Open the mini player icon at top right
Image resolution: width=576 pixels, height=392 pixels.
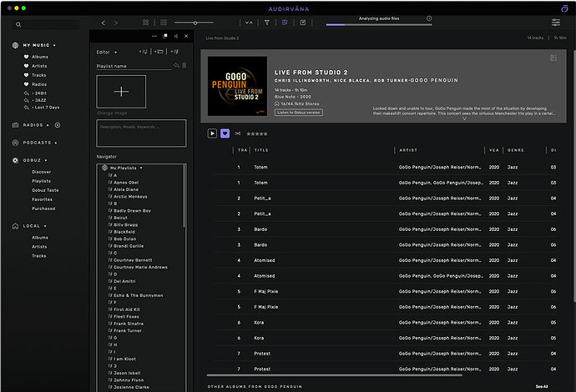coord(564,8)
